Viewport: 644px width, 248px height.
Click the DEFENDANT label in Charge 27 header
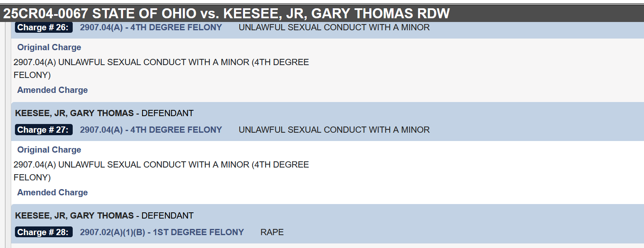click(x=167, y=113)
